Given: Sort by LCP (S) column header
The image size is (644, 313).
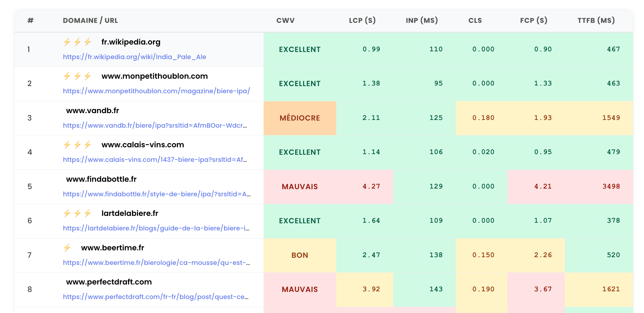Looking at the screenshot, I should click(362, 20).
